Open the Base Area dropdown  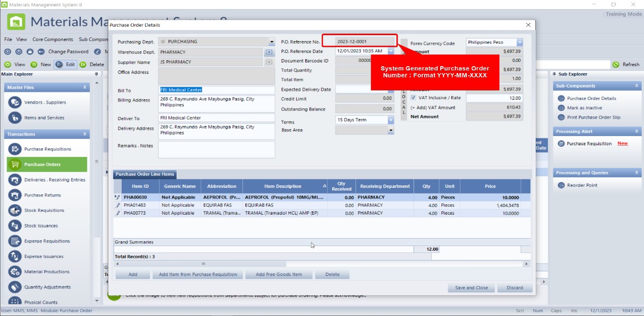[391, 130]
